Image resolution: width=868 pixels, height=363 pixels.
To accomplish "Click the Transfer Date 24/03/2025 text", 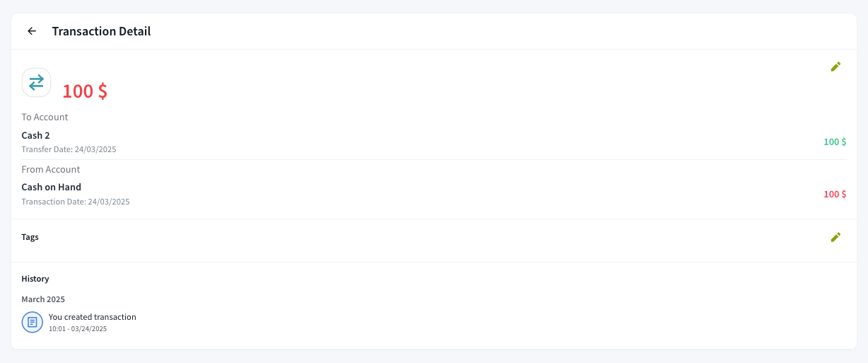I will [x=69, y=149].
